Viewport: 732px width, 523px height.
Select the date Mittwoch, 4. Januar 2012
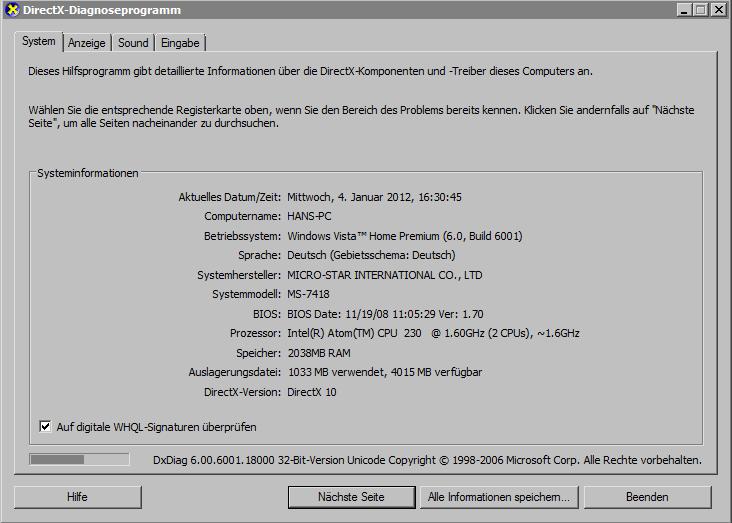click(349, 197)
